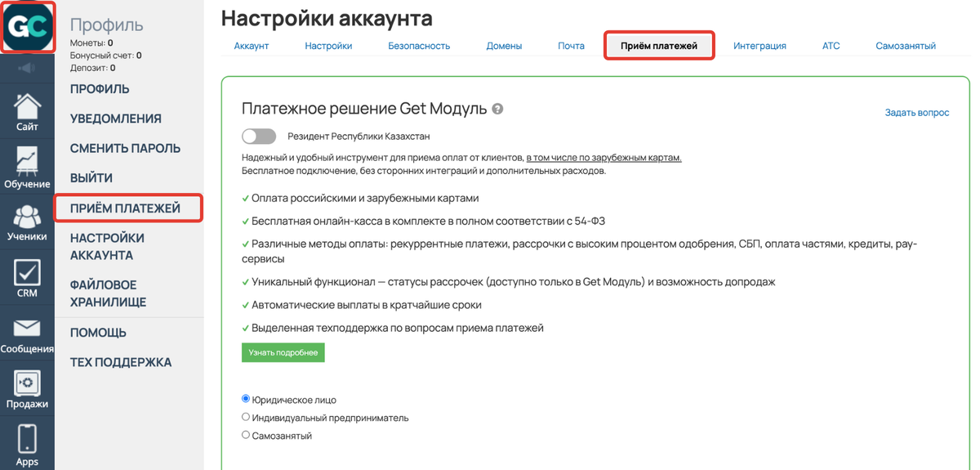The height and width of the screenshot is (470, 980).
Task: Switch to Настройки tab
Action: [x=328, y=46]
